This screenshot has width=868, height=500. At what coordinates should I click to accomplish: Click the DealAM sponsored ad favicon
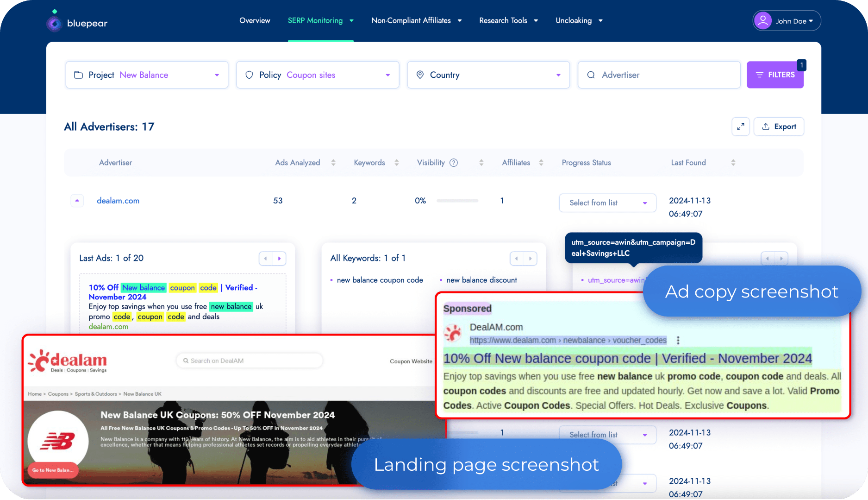coord(453,333)
